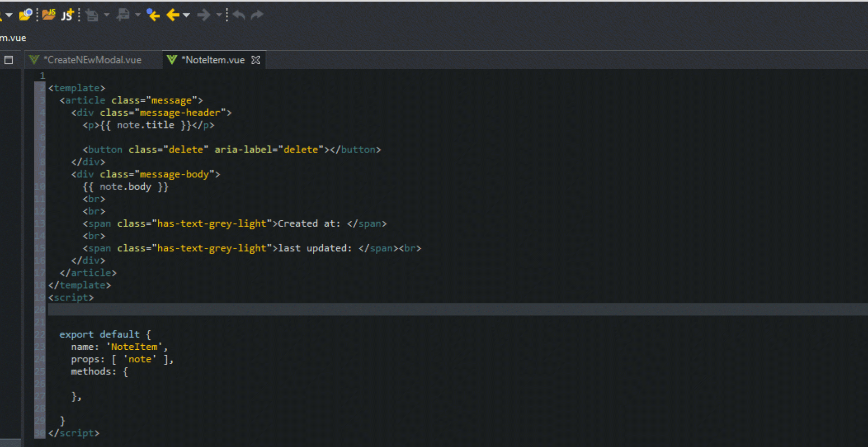
Task: Click the Next Annotation toolbar icon
Action: pyautogui.click(x=92, y=15)
